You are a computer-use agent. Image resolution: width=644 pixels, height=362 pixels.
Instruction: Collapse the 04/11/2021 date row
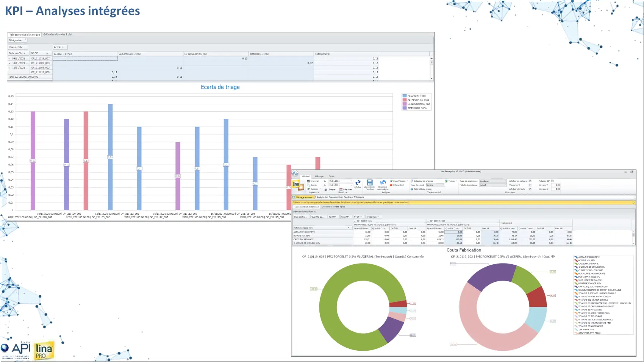click(x=9, y=59)
